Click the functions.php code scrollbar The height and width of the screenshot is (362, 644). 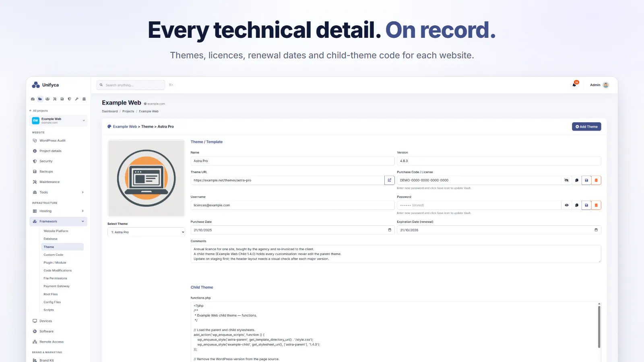click(599, 327)
